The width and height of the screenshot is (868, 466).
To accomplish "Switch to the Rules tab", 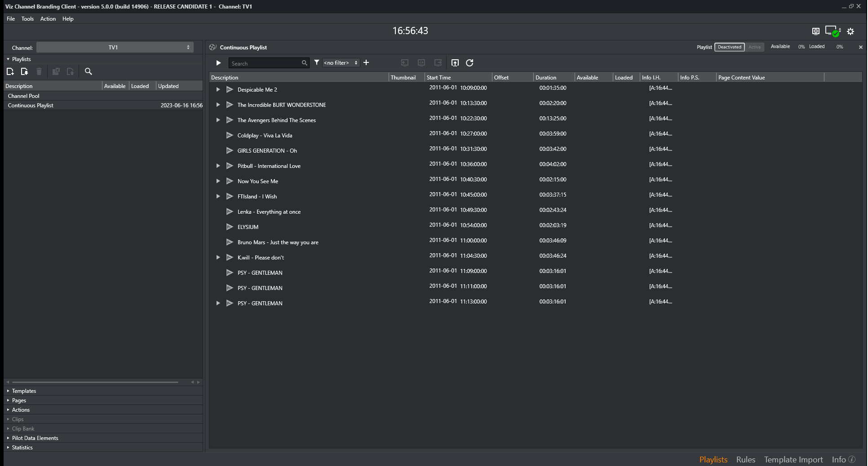I will pyautogui.click(x=745, y=459).
